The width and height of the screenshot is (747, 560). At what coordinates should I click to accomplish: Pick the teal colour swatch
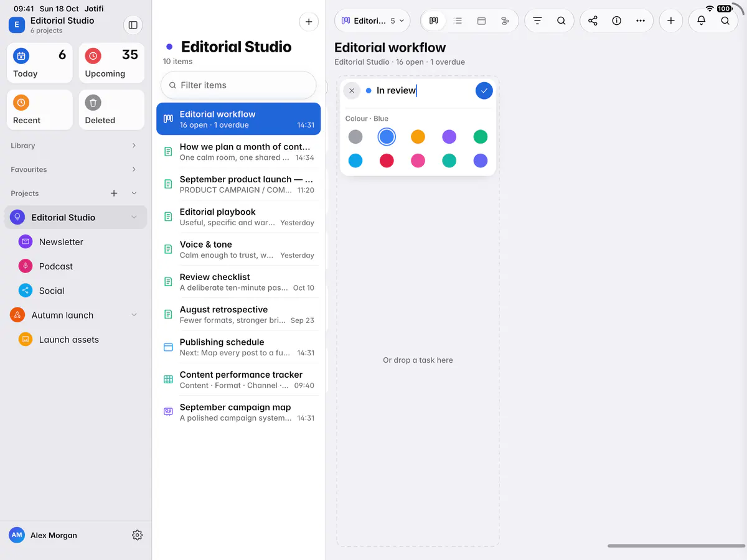(449, 161)
